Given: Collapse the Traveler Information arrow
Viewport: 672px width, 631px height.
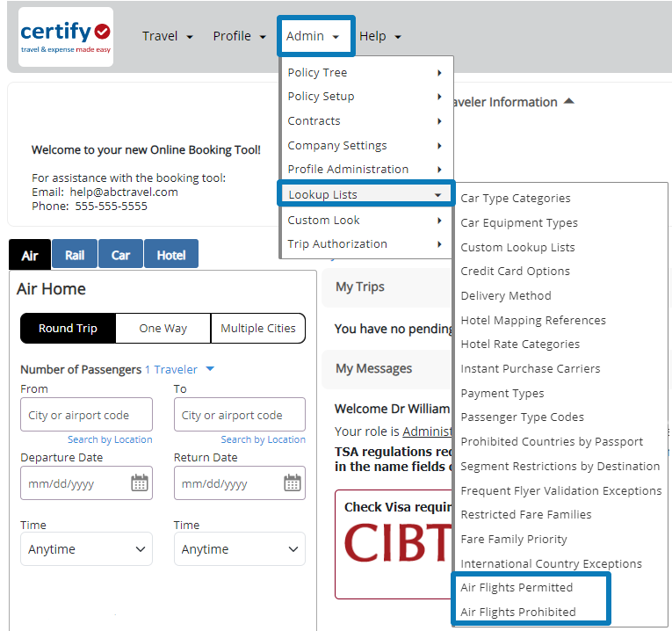Looking at the screenshot, I should tap(568, 102).
